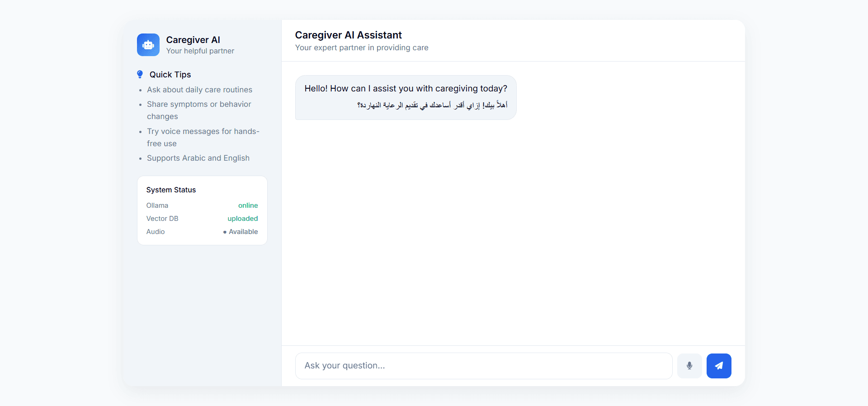This screenshot has height=406, width=868.
Task: Toggle the Audio Available status entry
Action: [x=241, y=232]
